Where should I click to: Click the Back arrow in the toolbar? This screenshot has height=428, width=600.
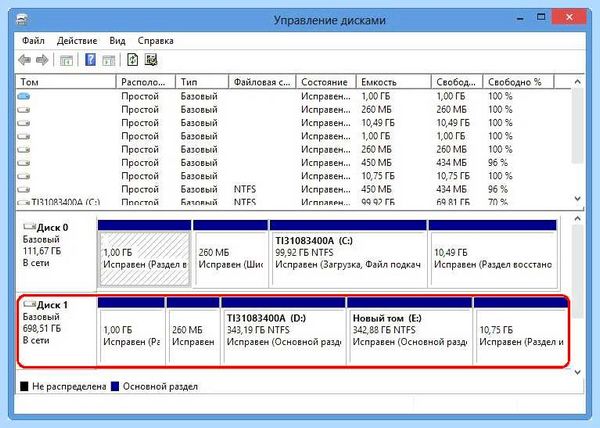coord(24,60)
